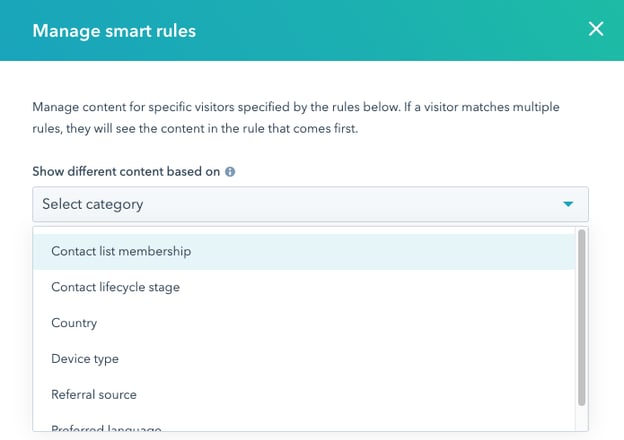Choose Contact list membership option
The image size is (624, 440).
(121, 251)
